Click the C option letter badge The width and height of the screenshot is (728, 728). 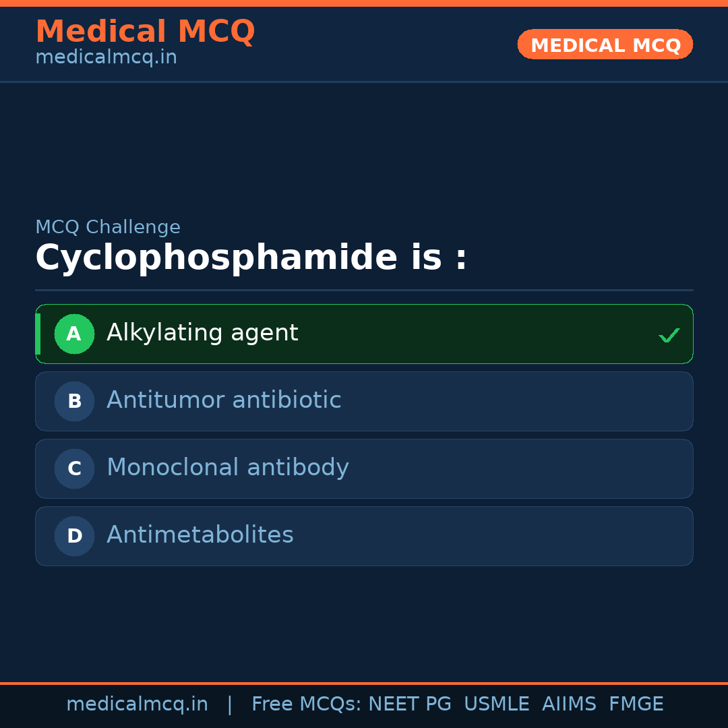[x=74, y=468]
